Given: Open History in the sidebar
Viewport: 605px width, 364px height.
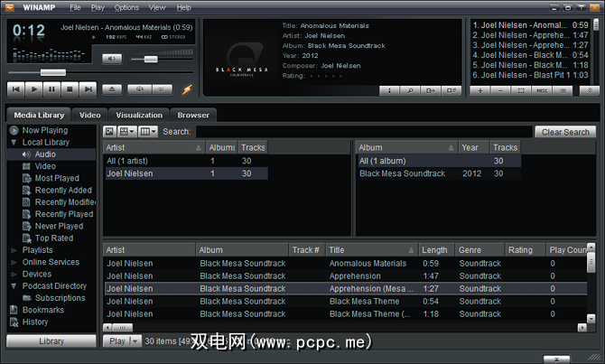Looking at the screenshot, I should pos(35,322).
